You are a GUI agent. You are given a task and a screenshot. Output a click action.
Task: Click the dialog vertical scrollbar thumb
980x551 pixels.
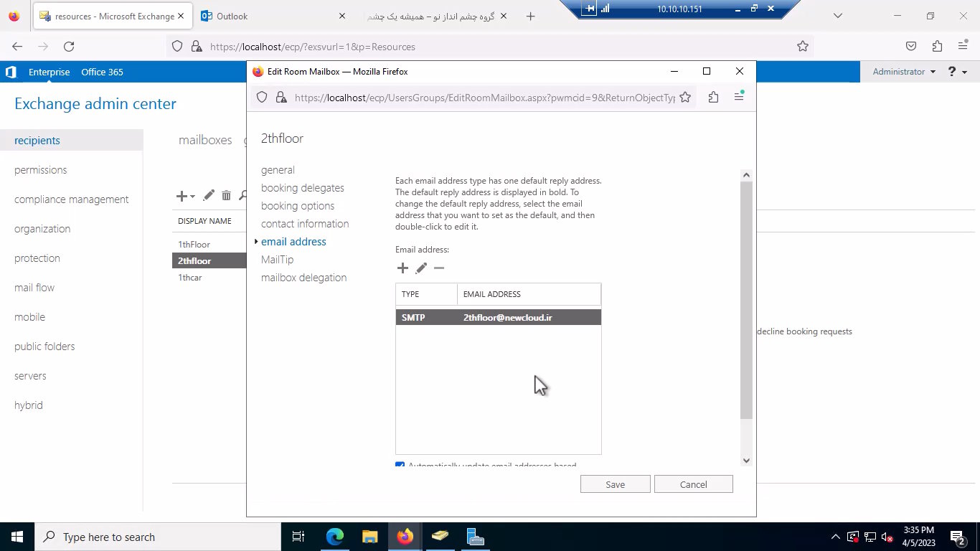746,300
